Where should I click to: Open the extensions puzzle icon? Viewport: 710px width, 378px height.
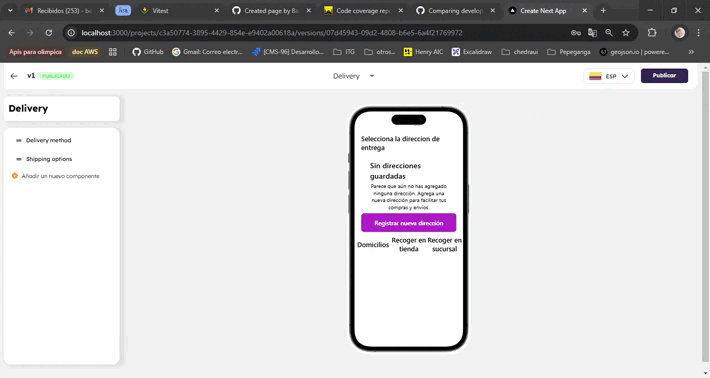(x=652, y=33)
